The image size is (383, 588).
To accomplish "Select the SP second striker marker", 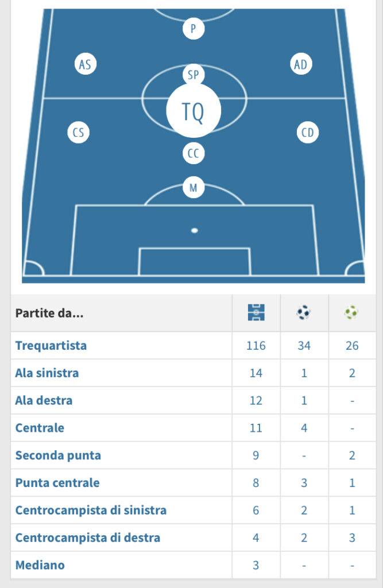I will coord(194,75).
